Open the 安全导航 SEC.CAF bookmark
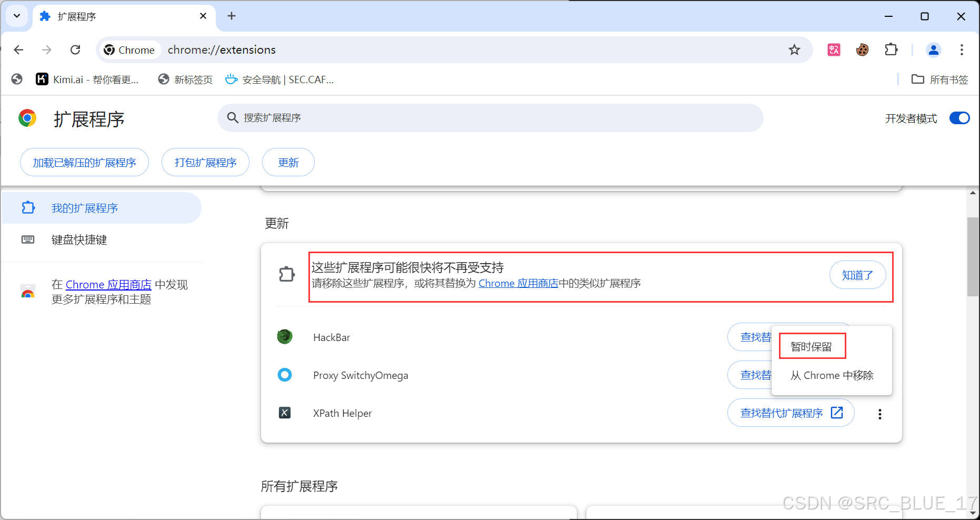 click(279, 79)
